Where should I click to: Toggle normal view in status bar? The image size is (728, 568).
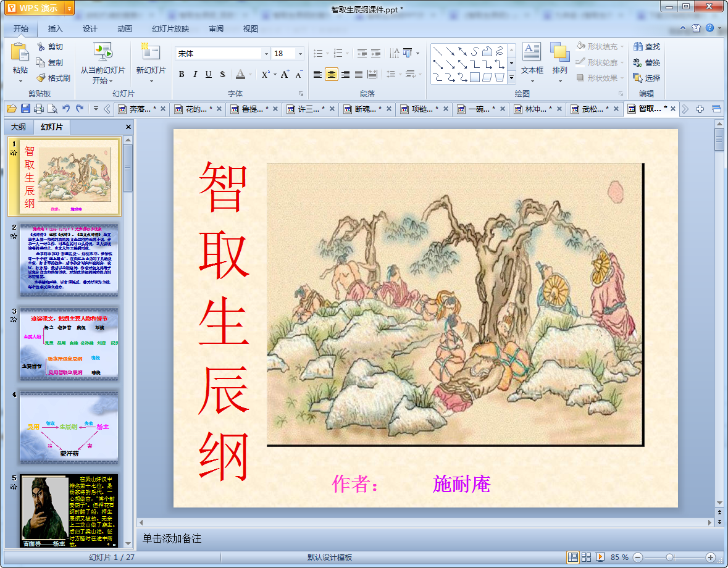coord(573,557)
